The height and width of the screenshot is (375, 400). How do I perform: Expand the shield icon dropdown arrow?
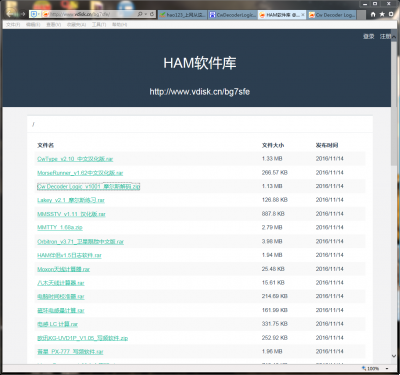39,14
